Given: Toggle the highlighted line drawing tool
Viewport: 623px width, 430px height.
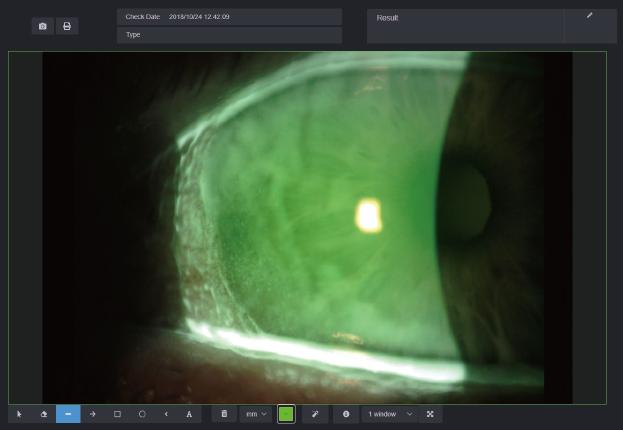Looking at the screenshot, I should pyautogui.click(x=68, y=414).
